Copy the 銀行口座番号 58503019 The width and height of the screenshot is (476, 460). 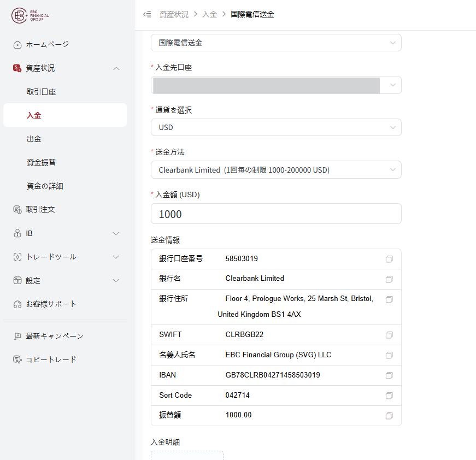389,259
